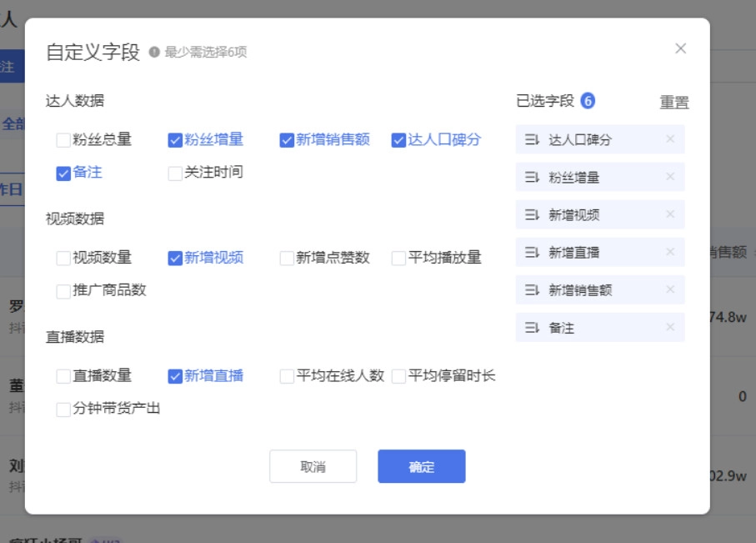Disable the 新增直播 checkbox
The width and height of the screenshot is (756, 543).
coord(175,376)
